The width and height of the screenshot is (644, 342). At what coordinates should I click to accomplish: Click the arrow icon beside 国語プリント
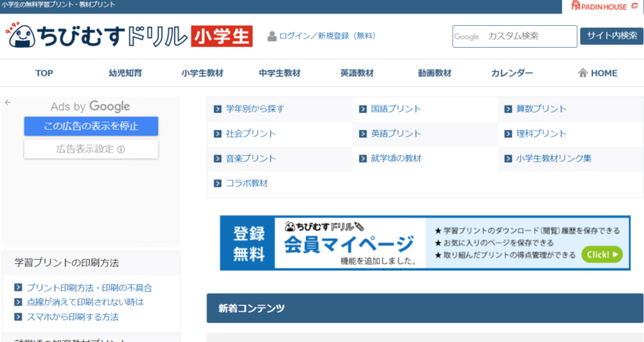point(362,109)
